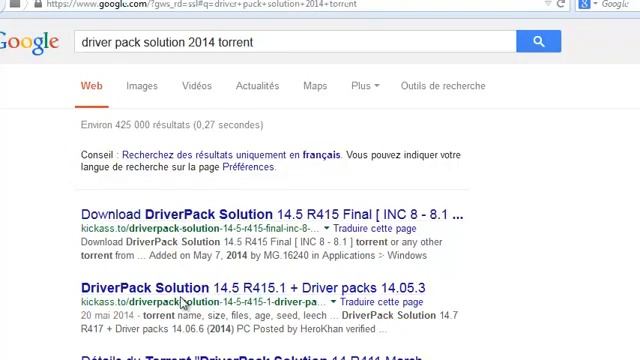Click the '20 mai 2014' snippet text
This screenshot has height=360, width=640.
click(x=107, y=316)
